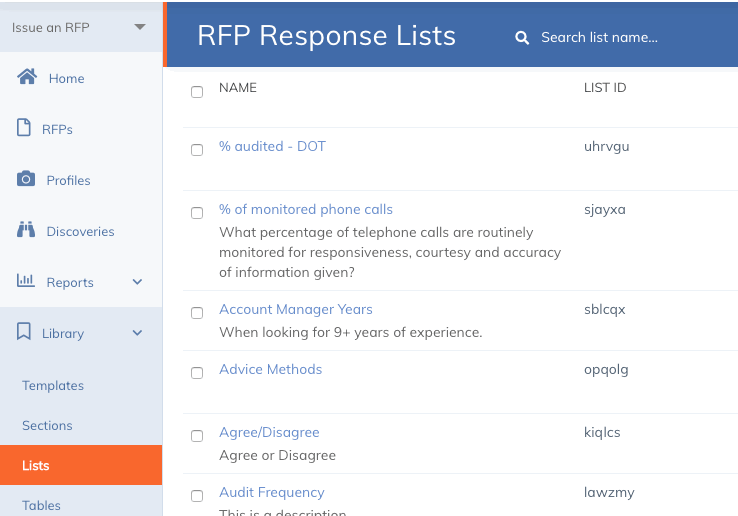Click the RFPs document icon

[25, 128]
